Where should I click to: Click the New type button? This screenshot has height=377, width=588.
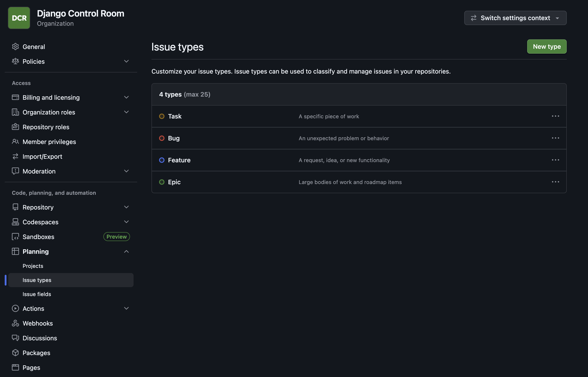[x=547, y=47]
